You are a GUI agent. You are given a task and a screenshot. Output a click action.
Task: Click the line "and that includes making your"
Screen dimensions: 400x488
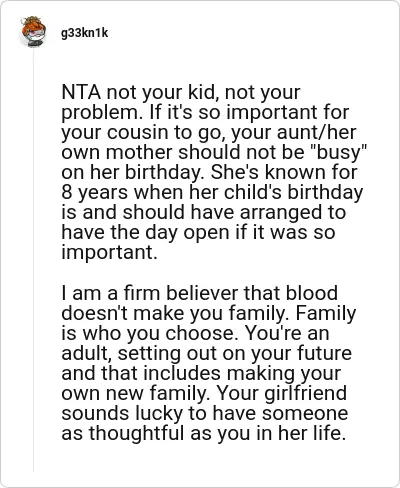(201, 374)
